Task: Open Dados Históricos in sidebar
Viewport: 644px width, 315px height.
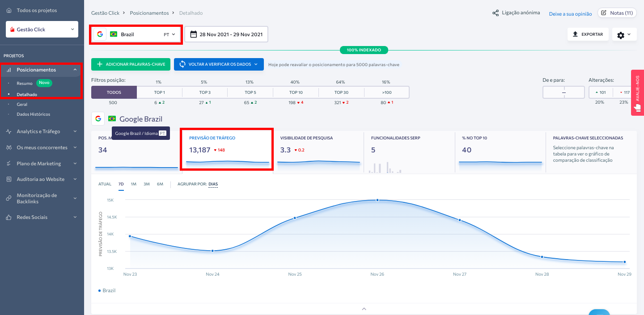Action: tap(34, 114)
